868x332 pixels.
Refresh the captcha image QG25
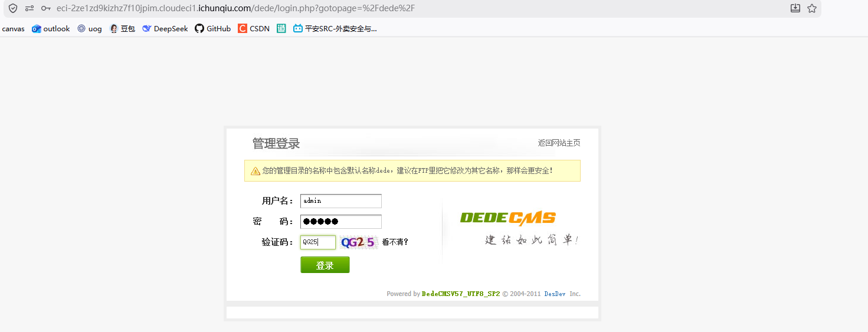pos(359,242)
